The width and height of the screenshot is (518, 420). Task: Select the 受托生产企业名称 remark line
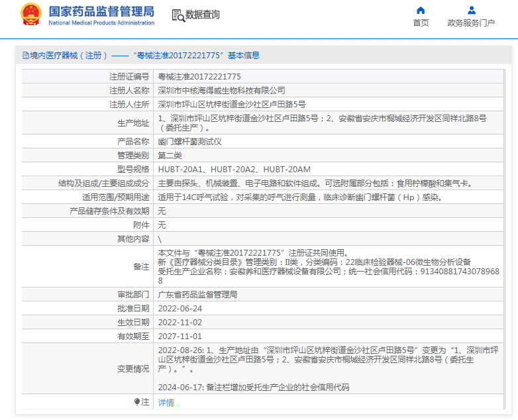click(329, 276)
